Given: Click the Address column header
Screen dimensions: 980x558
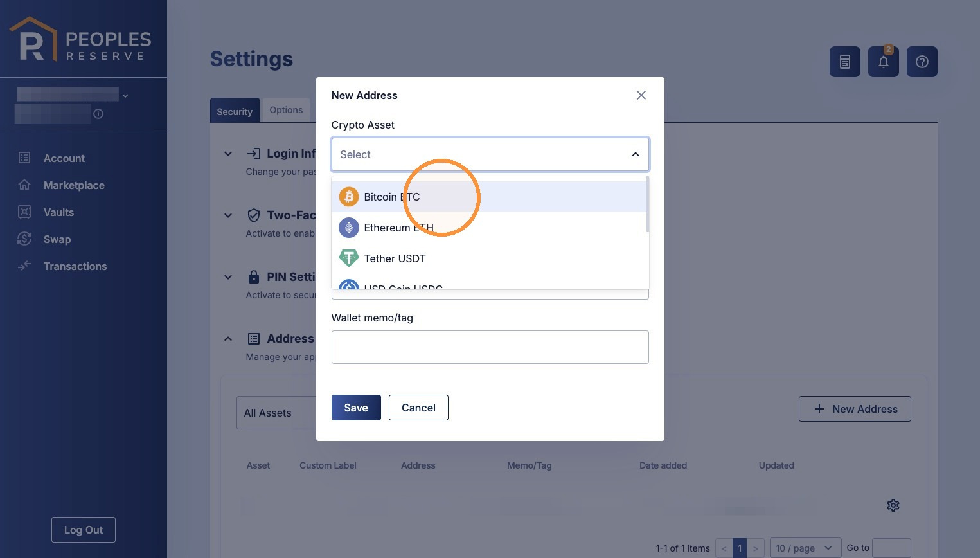Looking at the screenshot, I should [x=418, y=465].
